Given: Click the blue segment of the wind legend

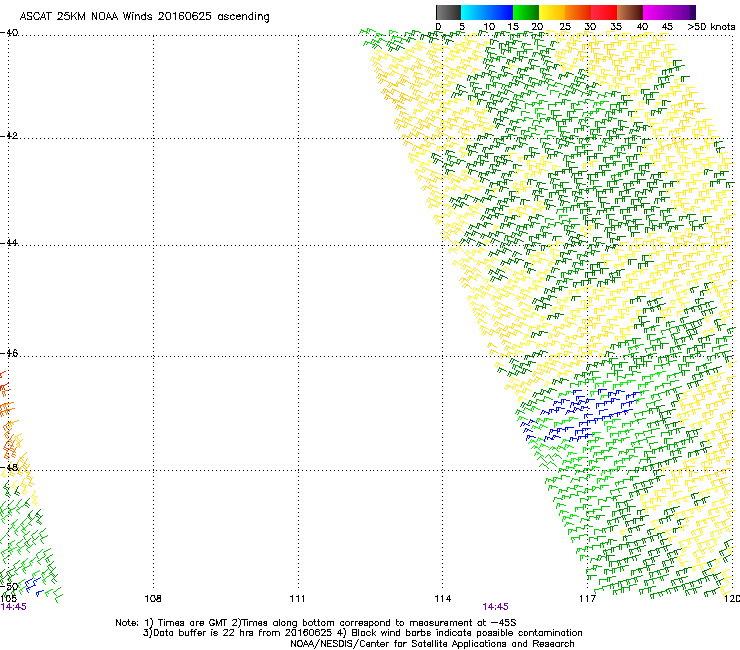Looking at the screenshot, I should click(500, 12).
